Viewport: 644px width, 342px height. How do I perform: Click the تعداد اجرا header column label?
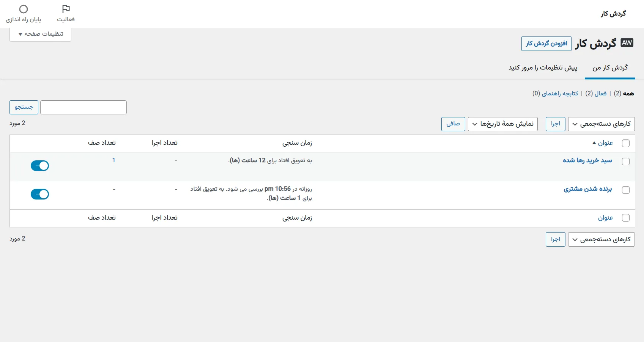click(165, 143)
